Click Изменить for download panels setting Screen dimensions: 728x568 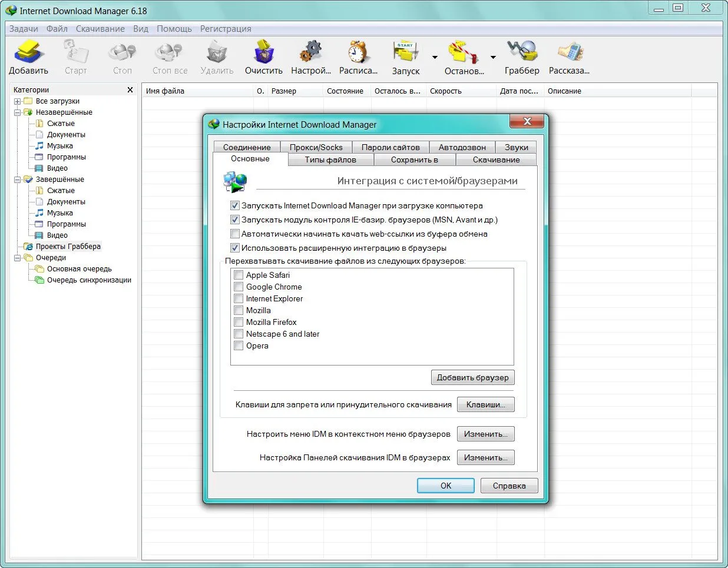click(x=486, y=457)
